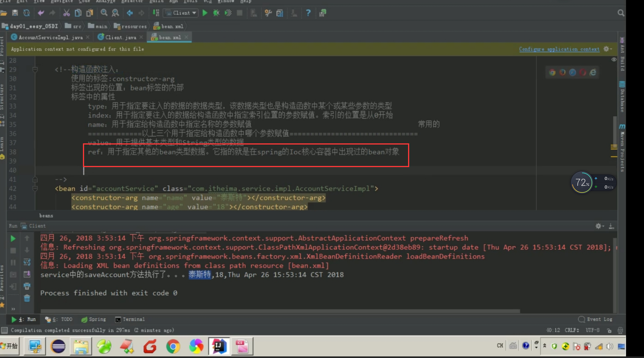Image resolution: width=644 pixels, height=358 pixels.
Task: Open the 4: Run tool window tab
Action: tap(23, 319)
